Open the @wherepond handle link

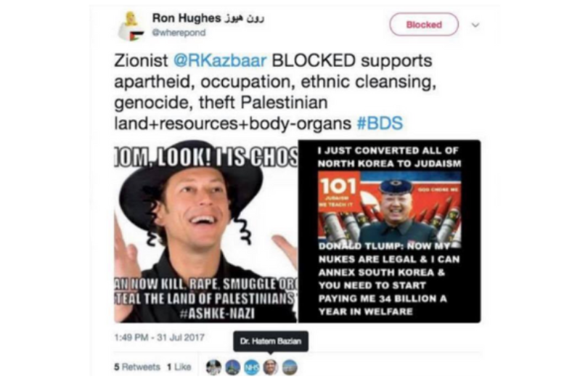(x=179, y=33)
